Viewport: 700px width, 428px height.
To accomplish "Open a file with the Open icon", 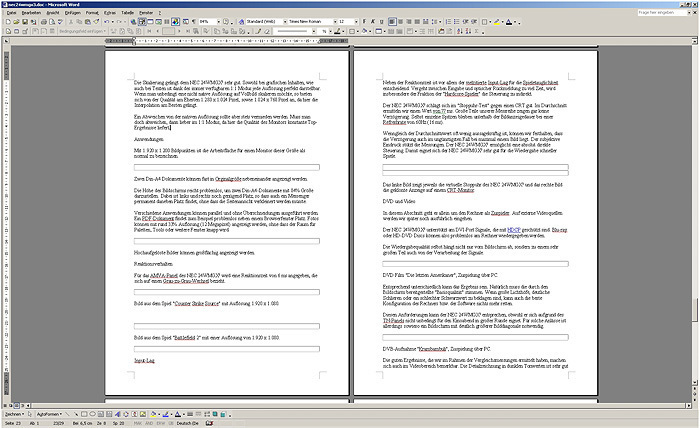I will click(x=16, y=21).
